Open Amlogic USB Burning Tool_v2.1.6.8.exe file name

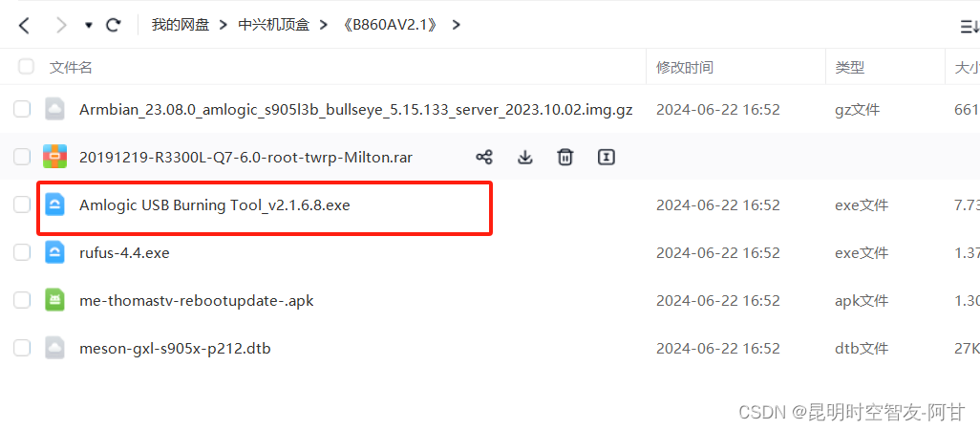[x=214, y=205]
